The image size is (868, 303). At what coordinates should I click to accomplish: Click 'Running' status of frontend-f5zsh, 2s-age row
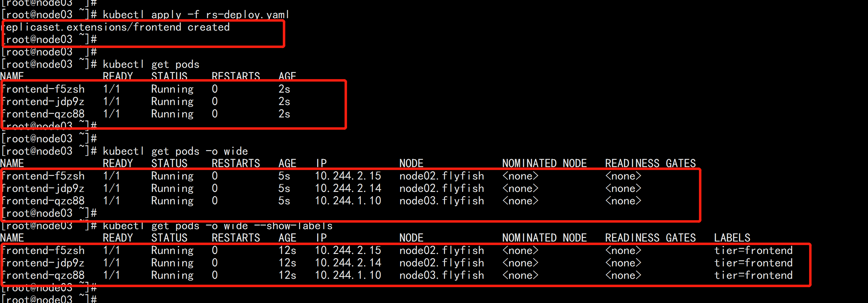point(172,89)
